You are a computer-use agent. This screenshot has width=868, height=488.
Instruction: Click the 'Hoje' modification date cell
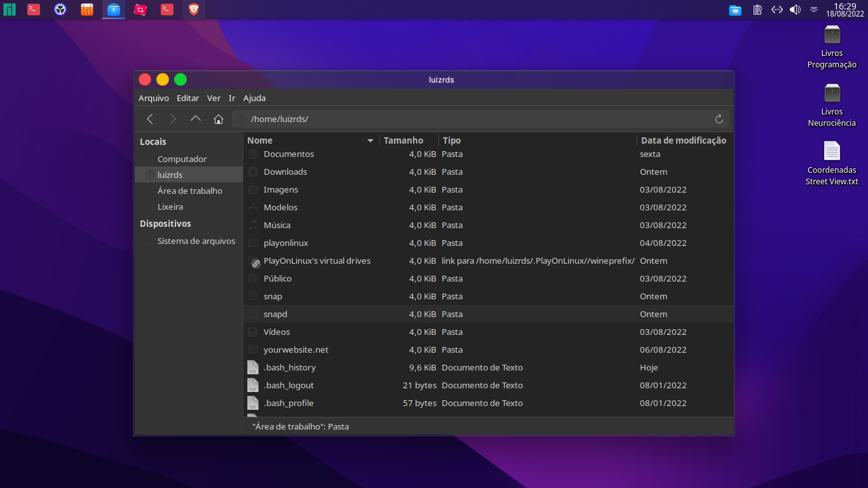pos(649,368)
